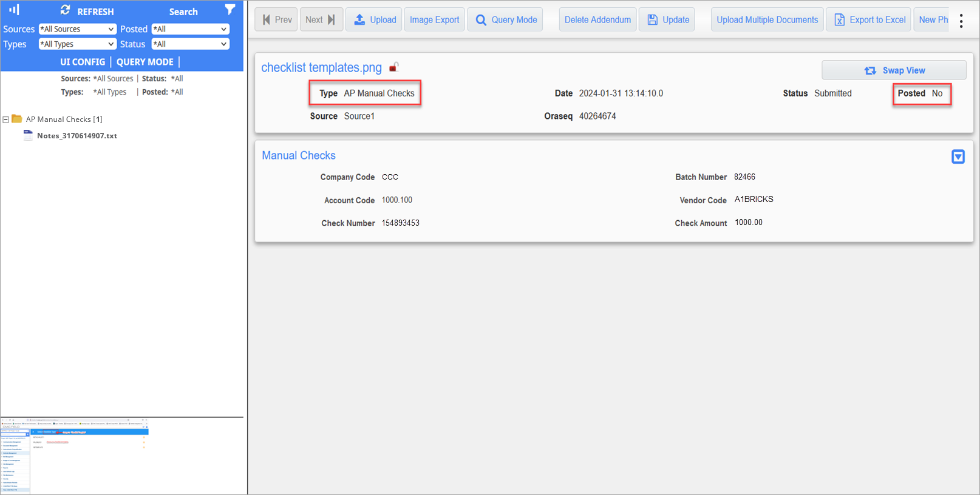Open the document preview thumbnail
This screenshot has height=495, width=980.
click(75, 456)
